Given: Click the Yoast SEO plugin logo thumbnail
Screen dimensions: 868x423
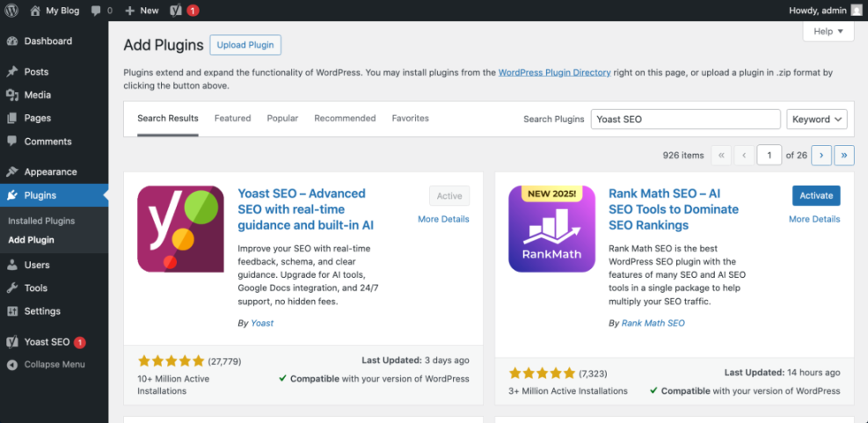Looking at the screenshot, I should (x=180, y=229).
